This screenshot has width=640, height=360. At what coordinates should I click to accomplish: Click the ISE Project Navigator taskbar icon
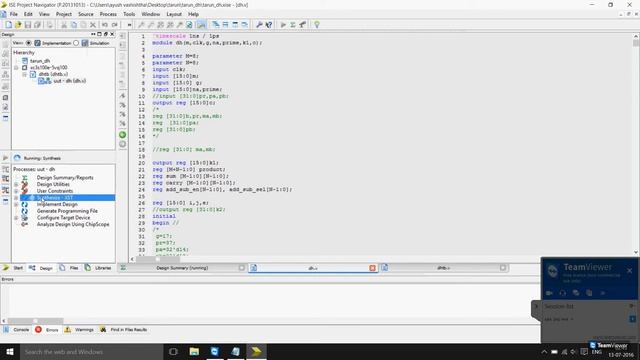click(x=256, y=351)
